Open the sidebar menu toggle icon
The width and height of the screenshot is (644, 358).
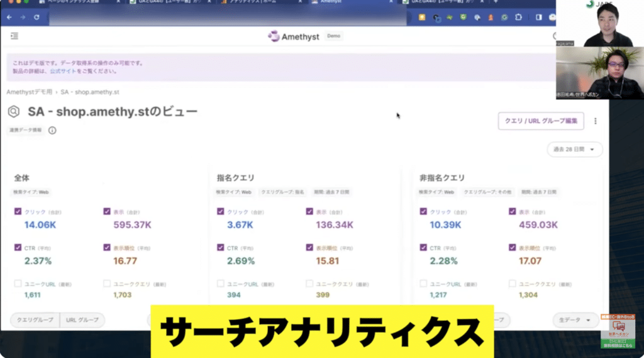pyautogui.click(x=14, y=36)
